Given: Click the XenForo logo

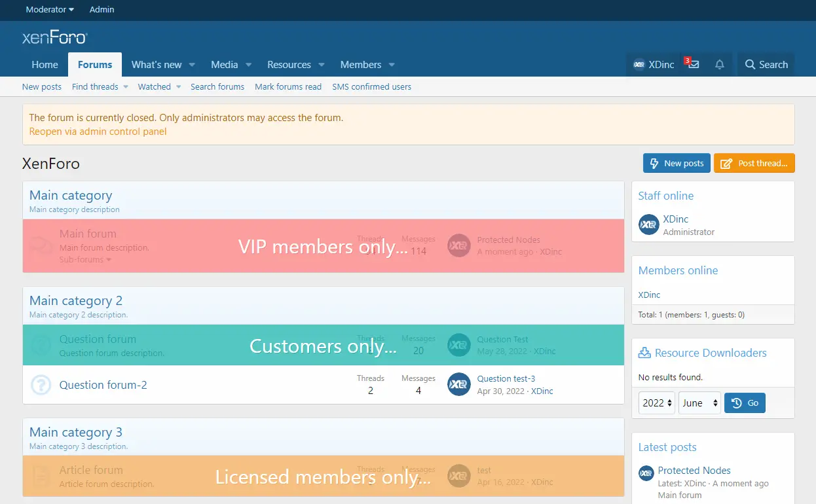Looking at the screenshot, I should [55, 37].
